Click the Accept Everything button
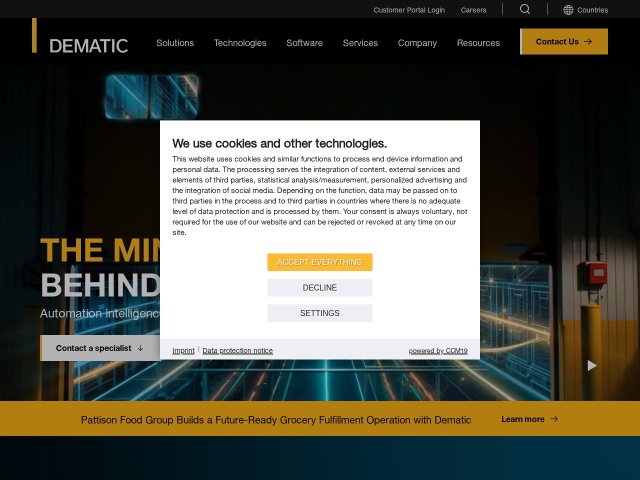 (x=320, y=262)
